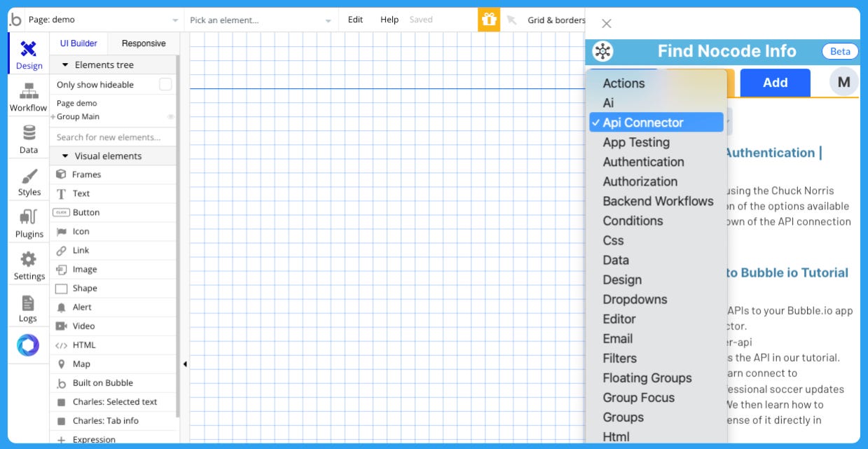Select Api Connector category option
The height and width of the screenshot is (449, 868).
(x=656, y=123)
